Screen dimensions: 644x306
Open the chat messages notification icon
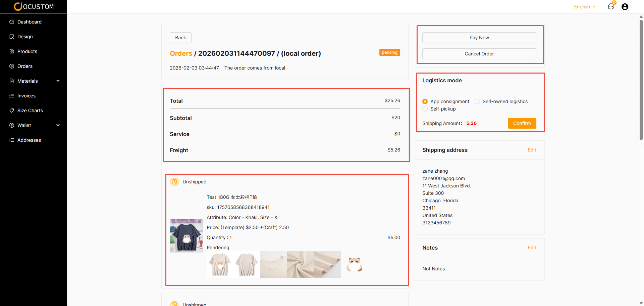(611, 7)
